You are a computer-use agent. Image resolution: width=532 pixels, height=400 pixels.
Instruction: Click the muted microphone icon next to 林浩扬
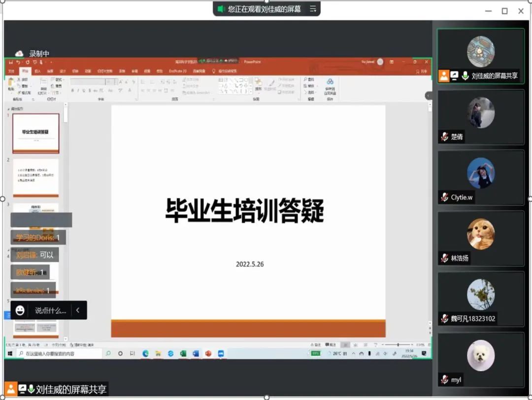(444, 258)
